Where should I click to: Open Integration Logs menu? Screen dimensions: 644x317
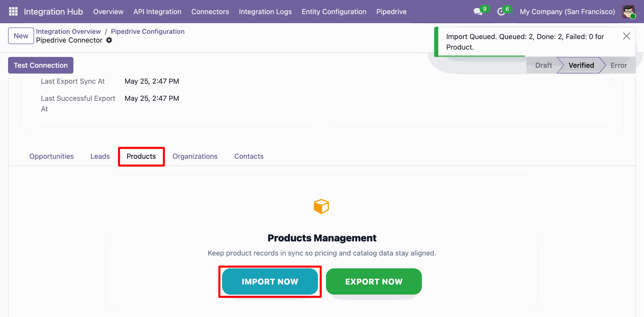pyautogui.click(x=265, y=12)
